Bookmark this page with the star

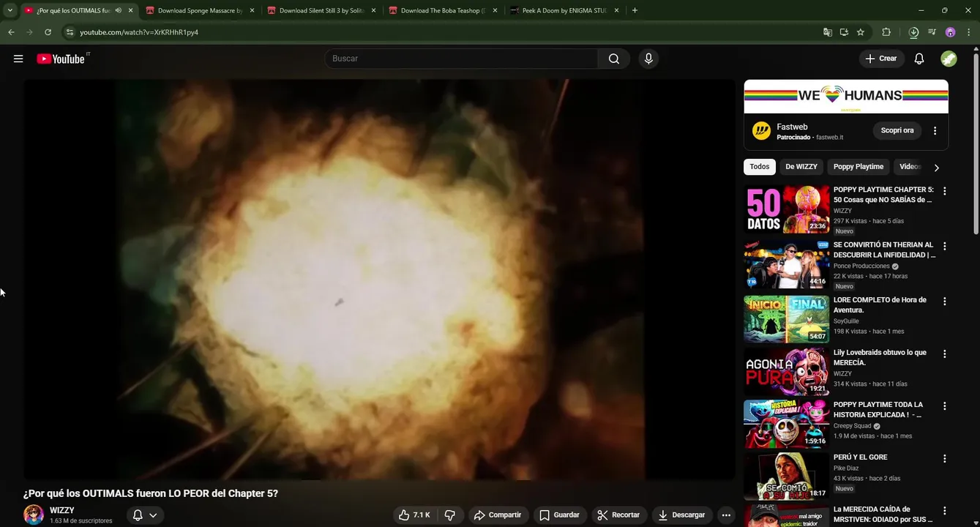[x=861, y=32]
